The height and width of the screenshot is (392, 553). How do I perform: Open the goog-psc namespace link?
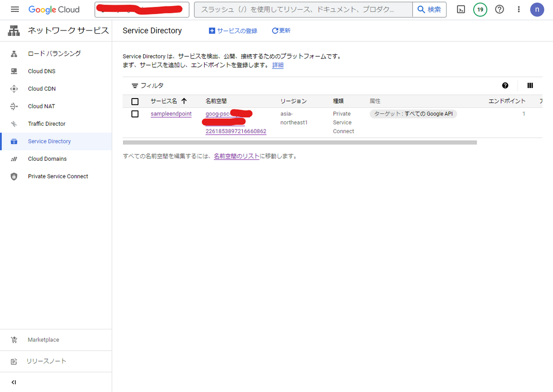tap(236, 123)
